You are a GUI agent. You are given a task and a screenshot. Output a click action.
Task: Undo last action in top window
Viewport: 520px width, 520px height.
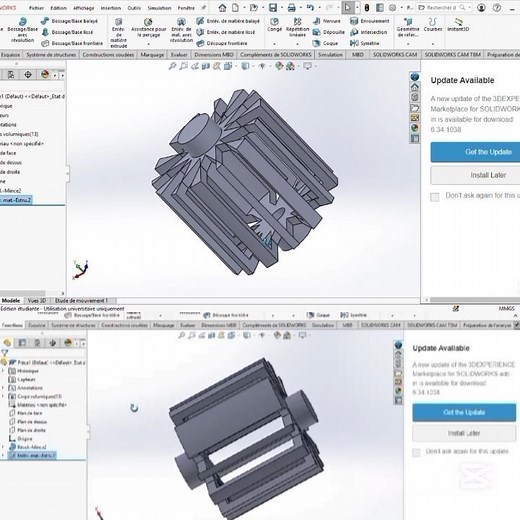(x=310, y=7)
